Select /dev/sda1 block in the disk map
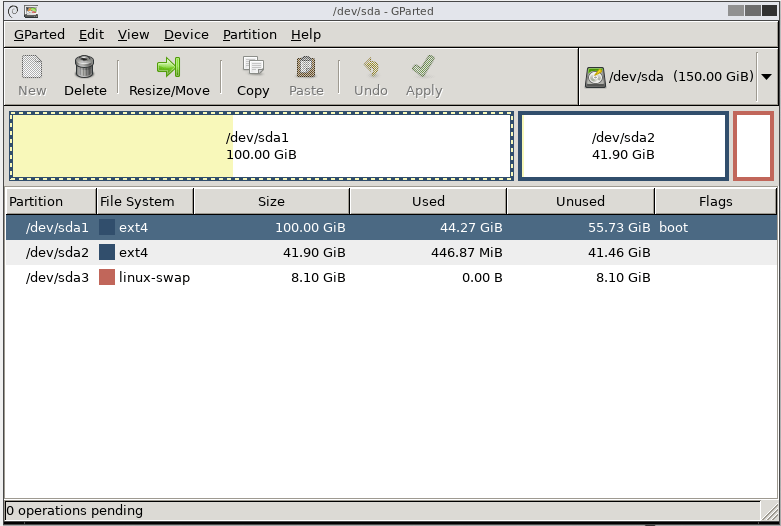 click(261, 146)
